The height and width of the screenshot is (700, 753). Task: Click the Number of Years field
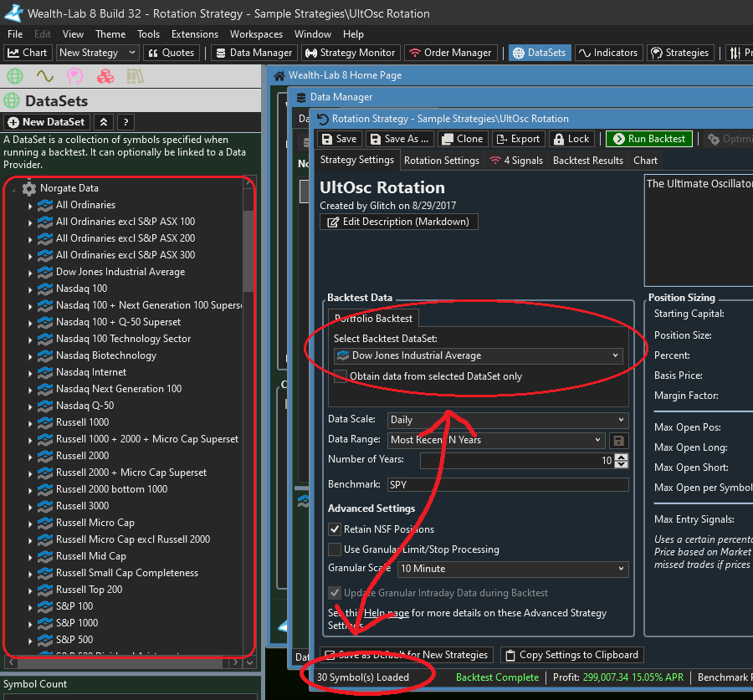(x=517, y=461)
